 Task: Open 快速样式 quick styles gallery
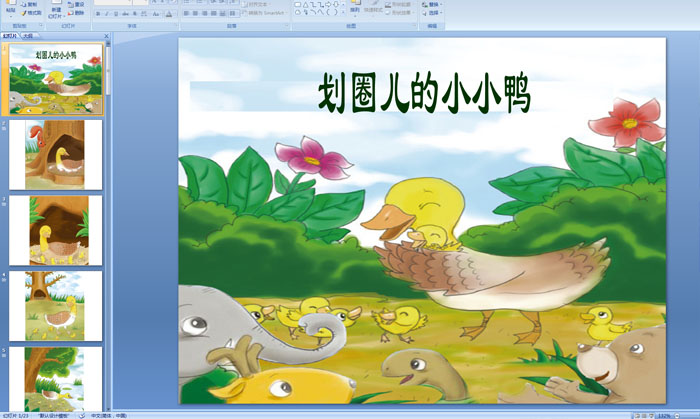373,8
